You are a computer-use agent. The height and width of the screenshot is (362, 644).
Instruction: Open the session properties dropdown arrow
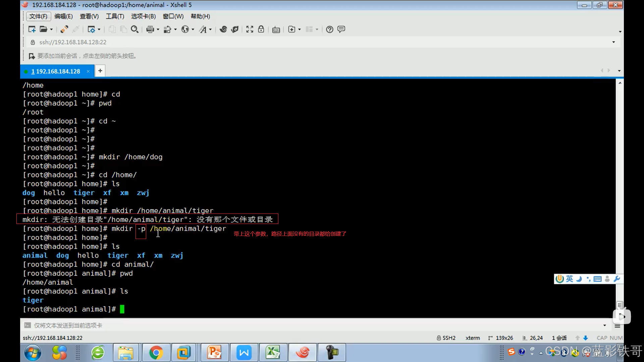(99, 29)
